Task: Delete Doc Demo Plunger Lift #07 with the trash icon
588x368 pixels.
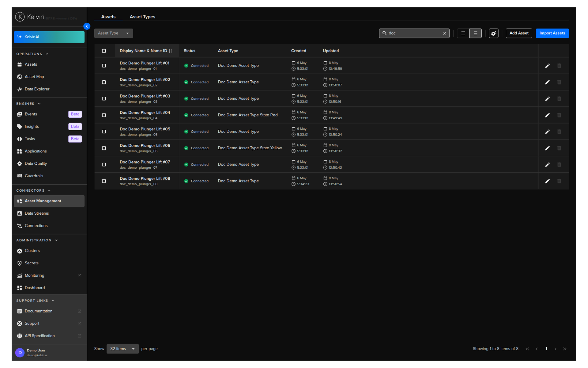Action: coord(559,165)
